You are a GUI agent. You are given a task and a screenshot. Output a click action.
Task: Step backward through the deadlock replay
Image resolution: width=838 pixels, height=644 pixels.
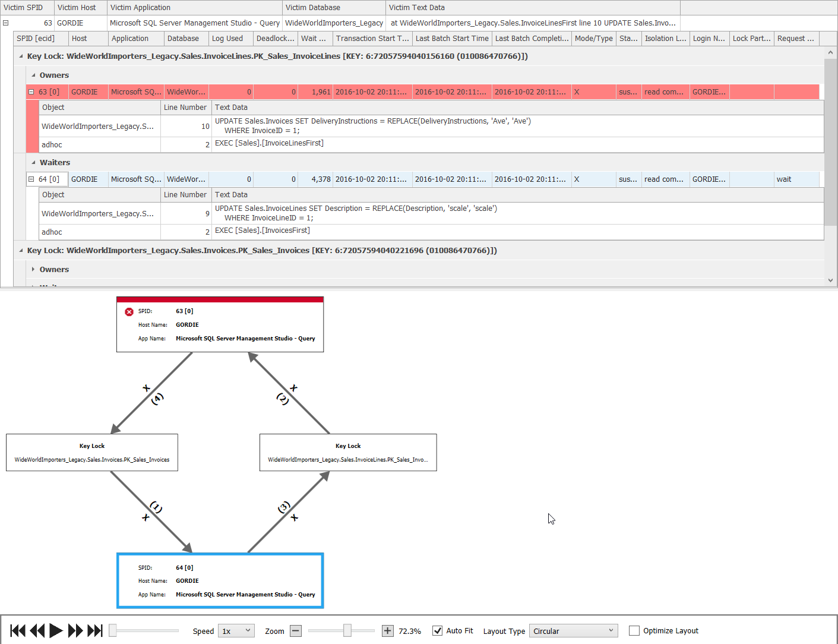(37, 631)
